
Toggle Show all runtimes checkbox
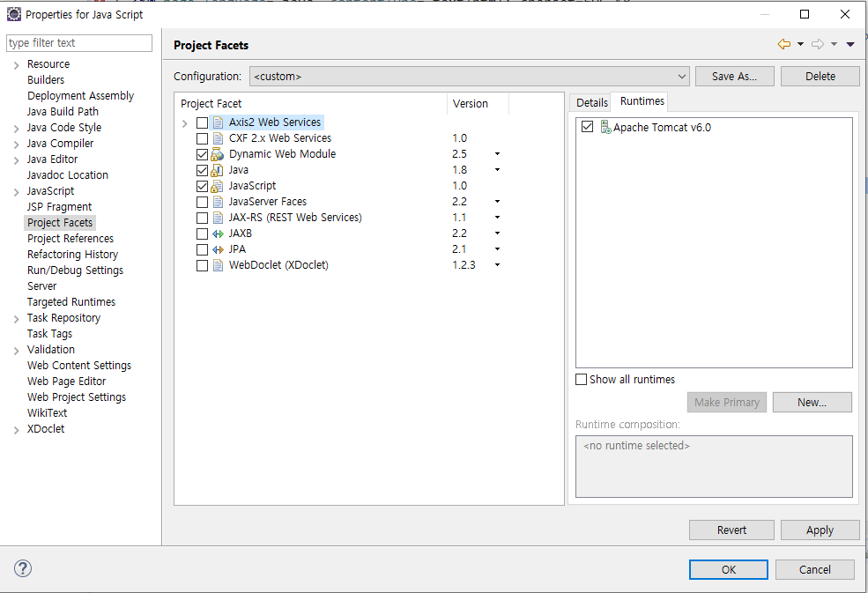[582, 379]
